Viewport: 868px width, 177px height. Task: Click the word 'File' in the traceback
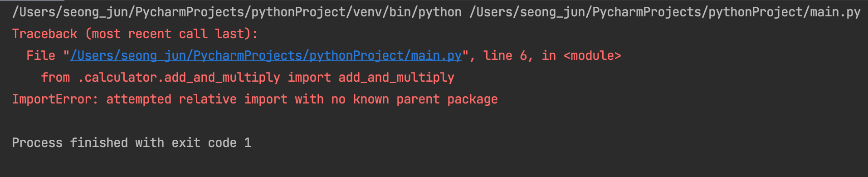tap(41, 56)
